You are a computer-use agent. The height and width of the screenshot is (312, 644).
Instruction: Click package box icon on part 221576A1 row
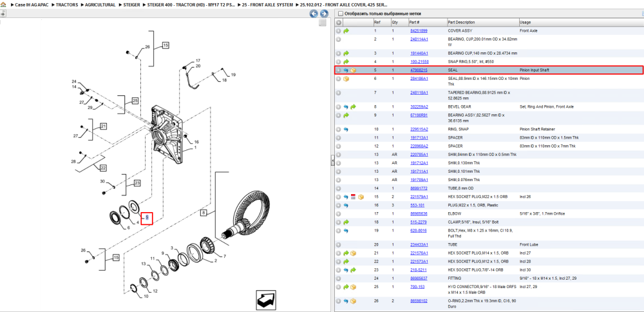pos(353,253)
